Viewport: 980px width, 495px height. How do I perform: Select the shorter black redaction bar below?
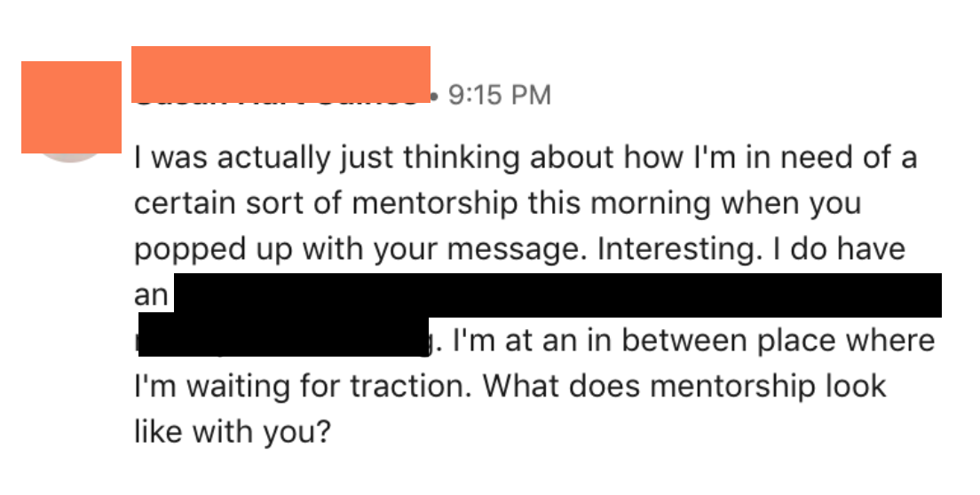[x=283, y=336]
